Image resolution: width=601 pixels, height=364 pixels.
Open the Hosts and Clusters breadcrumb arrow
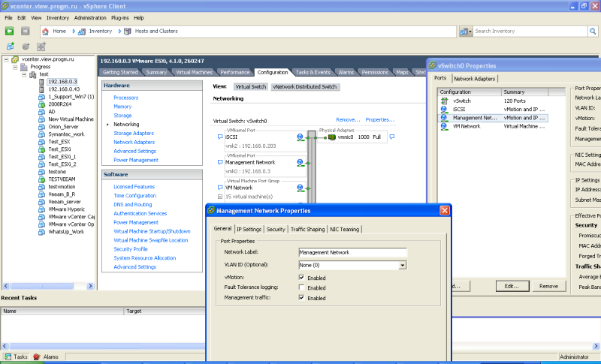click(x=119, y=32)
